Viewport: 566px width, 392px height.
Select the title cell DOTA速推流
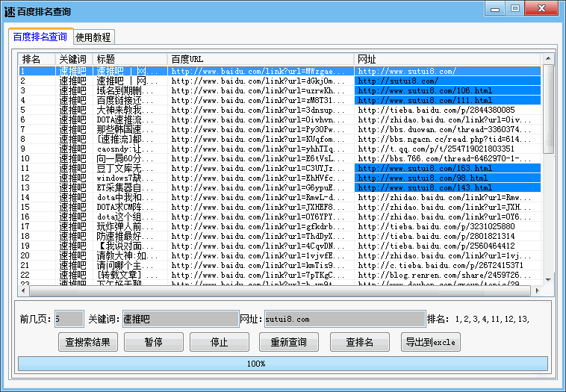[x=130, y=119]
